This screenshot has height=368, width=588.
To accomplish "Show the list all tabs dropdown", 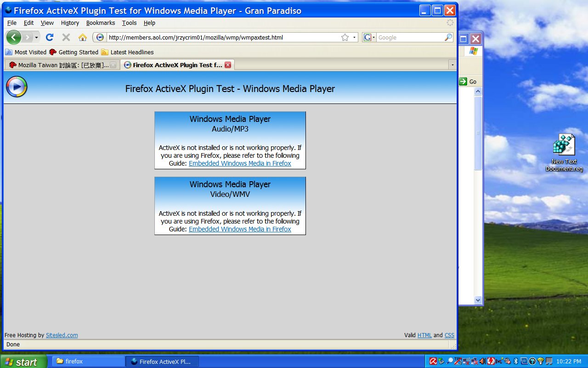I will 452,65.
